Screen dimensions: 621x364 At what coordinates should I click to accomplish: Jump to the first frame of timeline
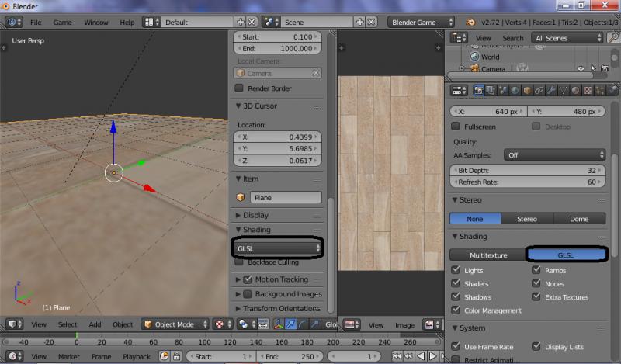(x=397, y=356)
